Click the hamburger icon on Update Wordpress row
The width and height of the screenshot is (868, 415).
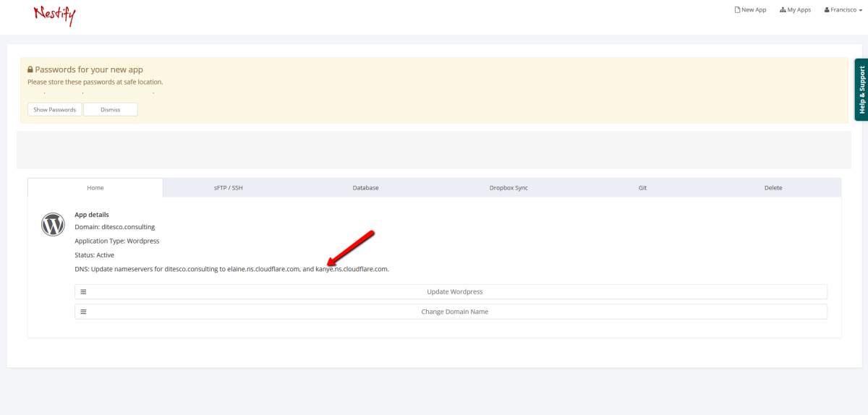[x=83, y=292]
